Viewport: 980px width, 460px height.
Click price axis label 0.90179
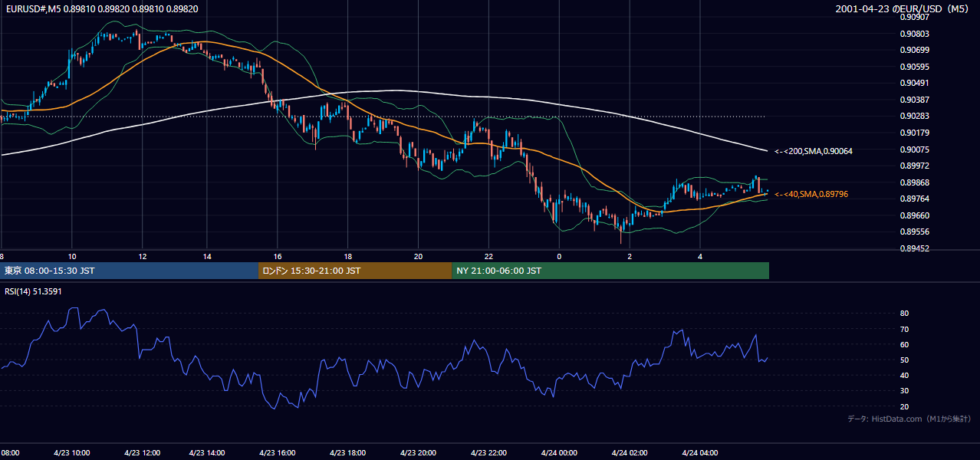916,133
